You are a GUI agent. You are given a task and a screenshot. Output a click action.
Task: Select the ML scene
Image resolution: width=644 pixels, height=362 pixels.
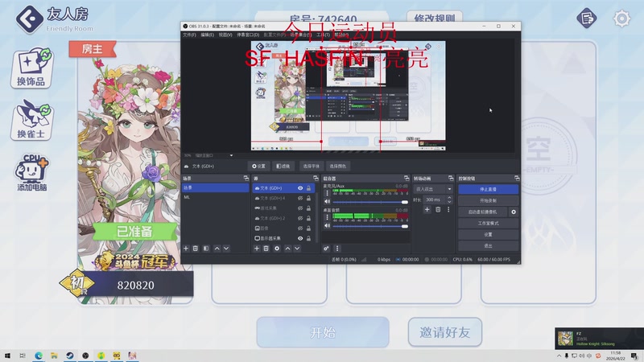[215, 197]
